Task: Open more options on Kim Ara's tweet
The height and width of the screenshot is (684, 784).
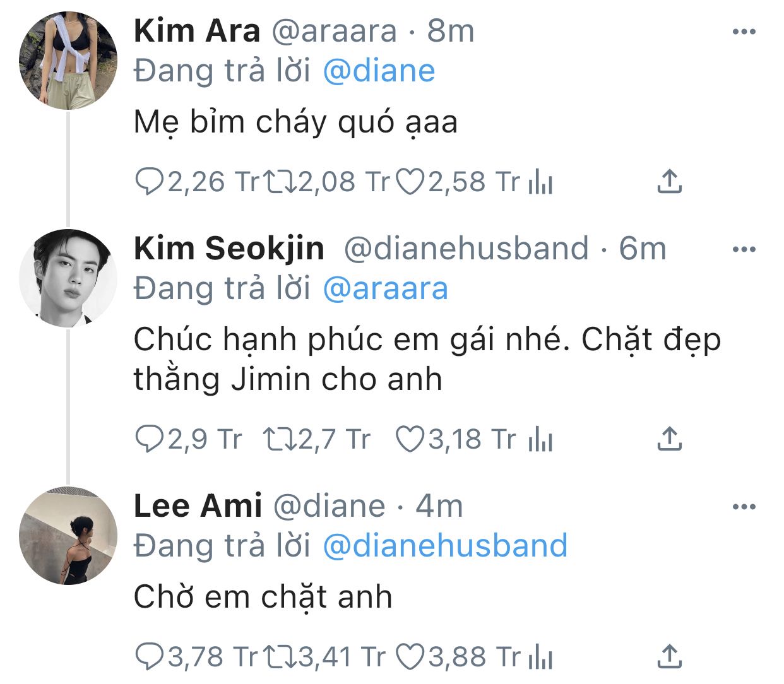Action: pos(744,32)
